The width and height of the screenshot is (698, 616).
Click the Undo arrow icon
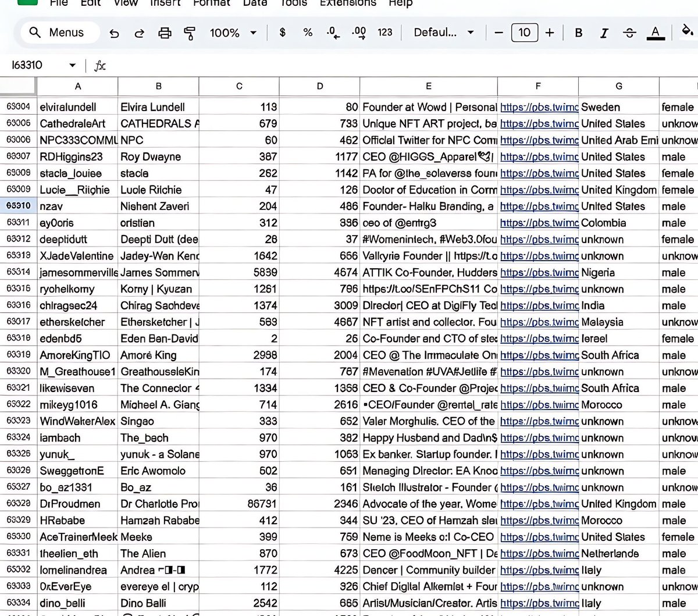point(114,33)
